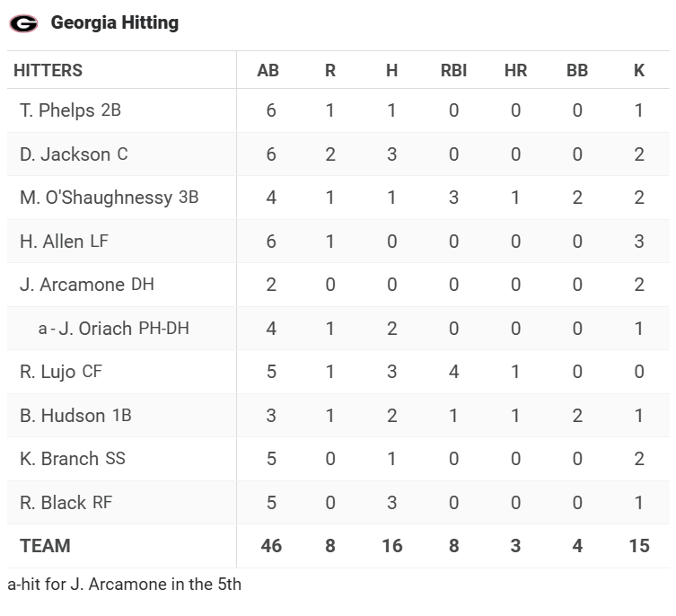Open H. Allen player profile
Image resolution: width=676 pixels, height=616 pixels.
coord(51,241)
